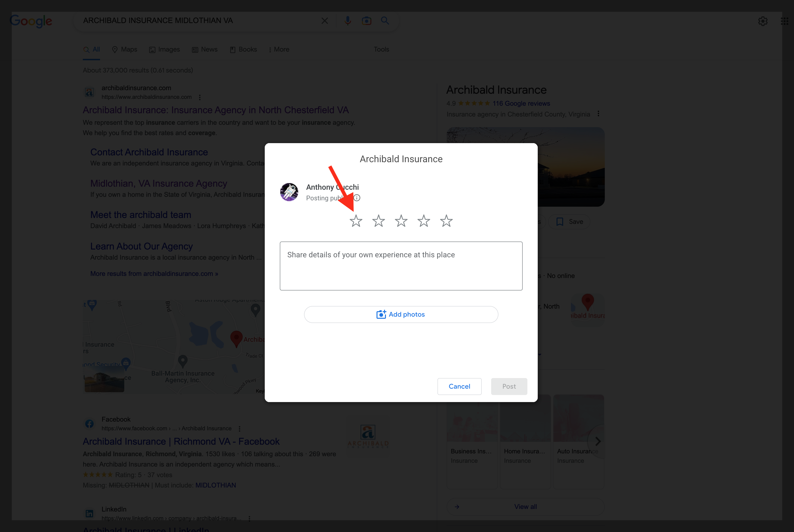Open Archibald Insurance Richmond VA Facebook result
The width and height of the screenshot is (794, 532).
[x=181, y=441]
